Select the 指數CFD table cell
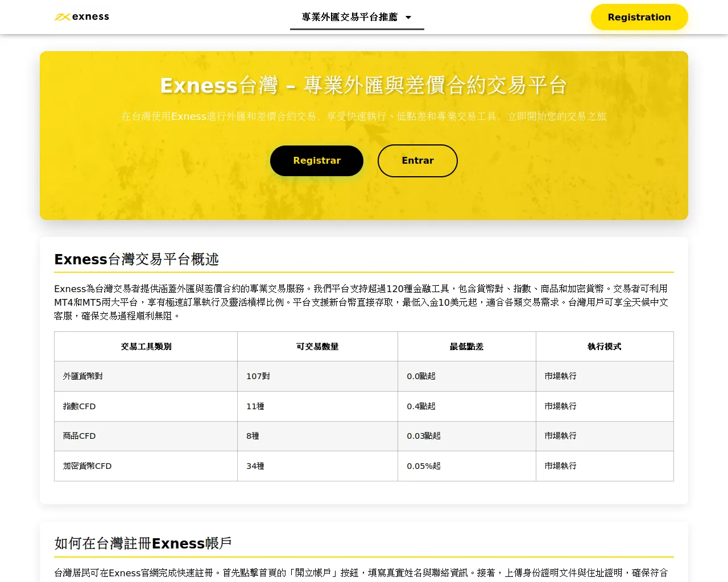 pos(79,406)
